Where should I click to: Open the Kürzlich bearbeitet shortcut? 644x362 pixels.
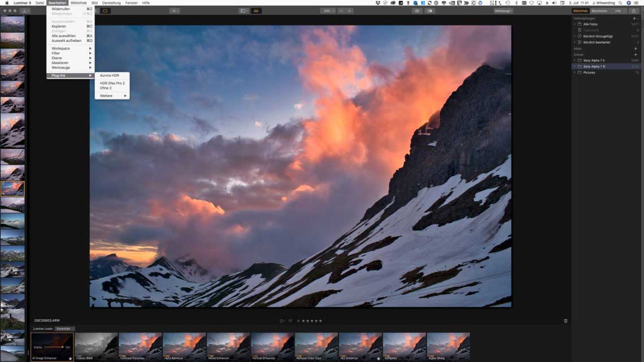tap(597, 42)
